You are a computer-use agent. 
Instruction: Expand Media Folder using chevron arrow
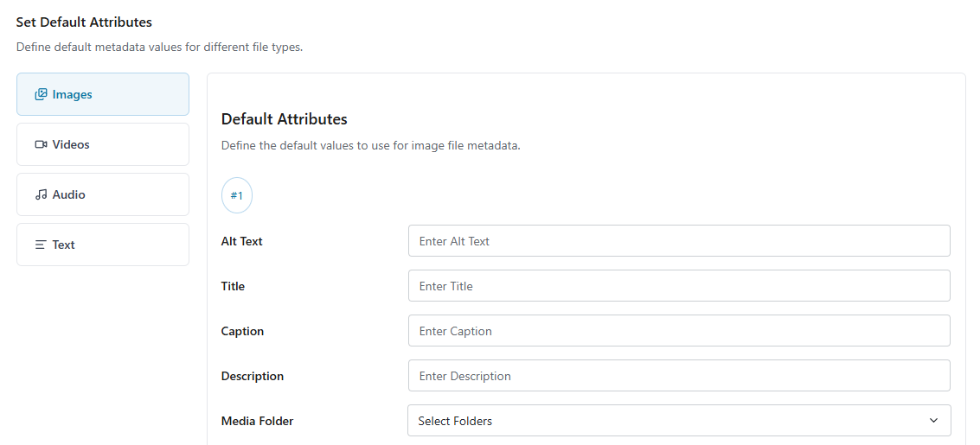(933, 421)
